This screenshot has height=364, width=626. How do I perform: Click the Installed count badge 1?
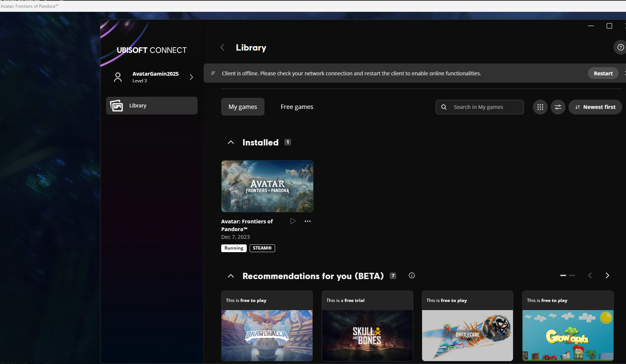(x=288, y=142)
